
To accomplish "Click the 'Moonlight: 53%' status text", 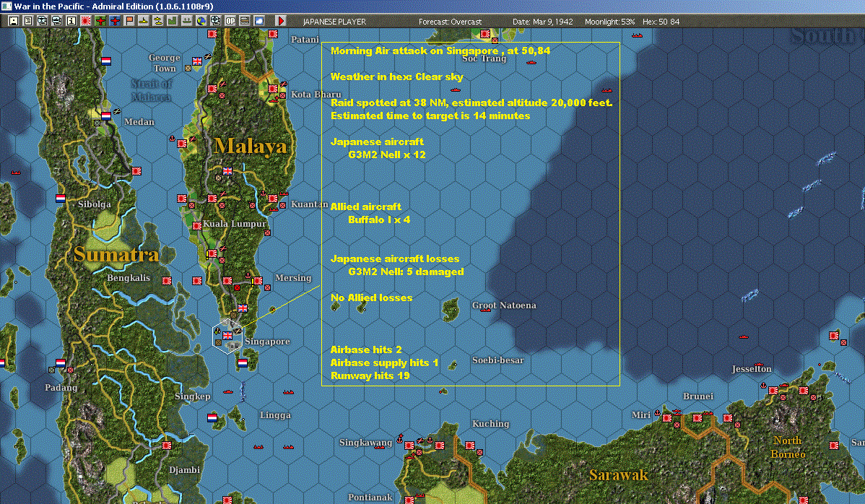I will coord(609,22).
